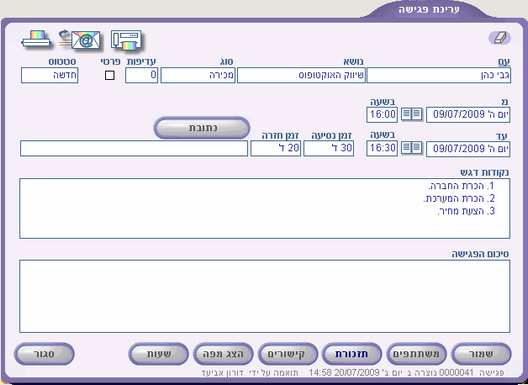Open calendar picker beside 16:00 start time
Image resolution: width=528 pixels, height=385 pixels.
(412, 114)
